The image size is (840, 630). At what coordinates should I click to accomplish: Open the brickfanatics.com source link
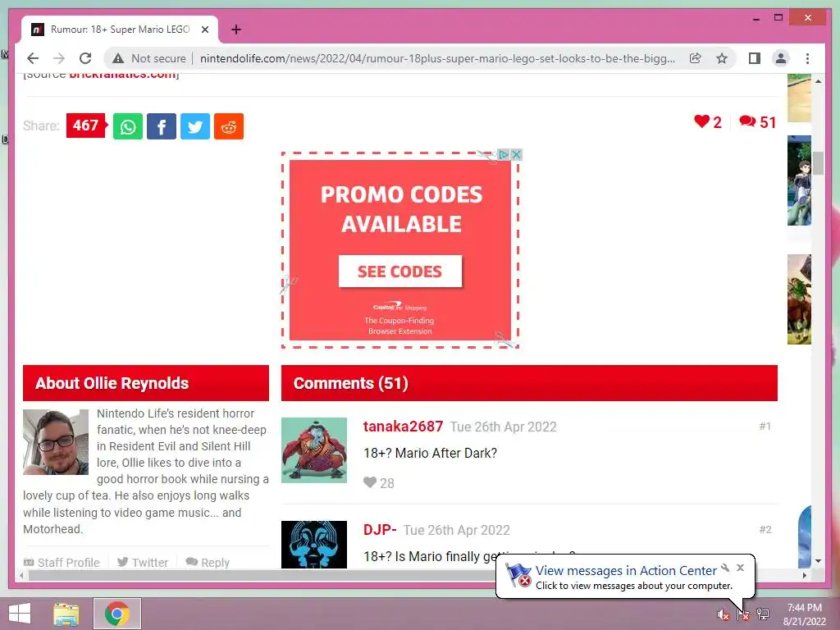coord(123,75)
